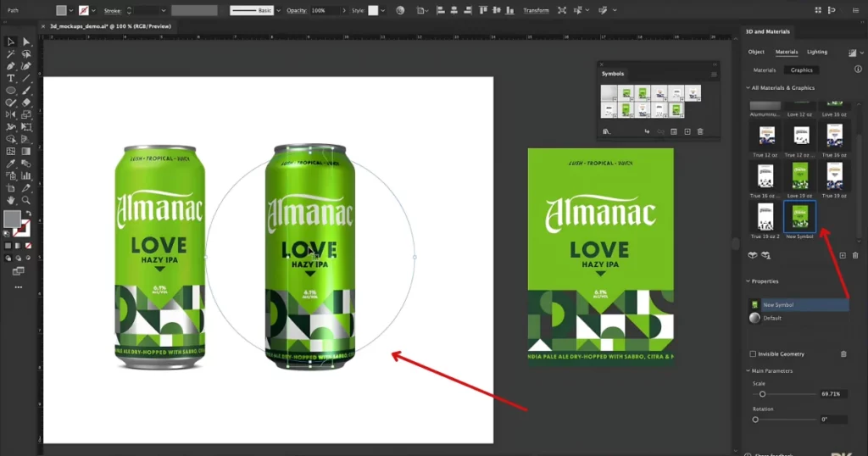Image resolution: width=868 pixels, height=456 pixels.
Task: Select the Selection (arrow) tool
Action: coord(10,42)
